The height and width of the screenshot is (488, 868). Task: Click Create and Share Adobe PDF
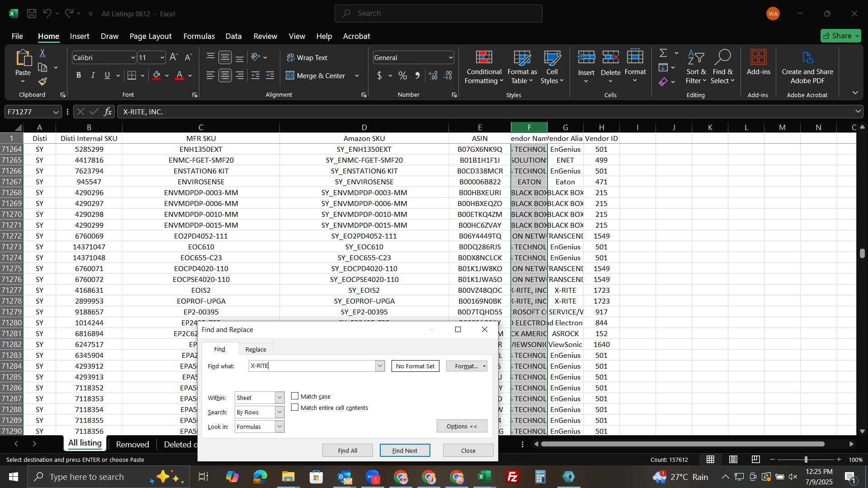pyautogui.click(x=807, y=67)
